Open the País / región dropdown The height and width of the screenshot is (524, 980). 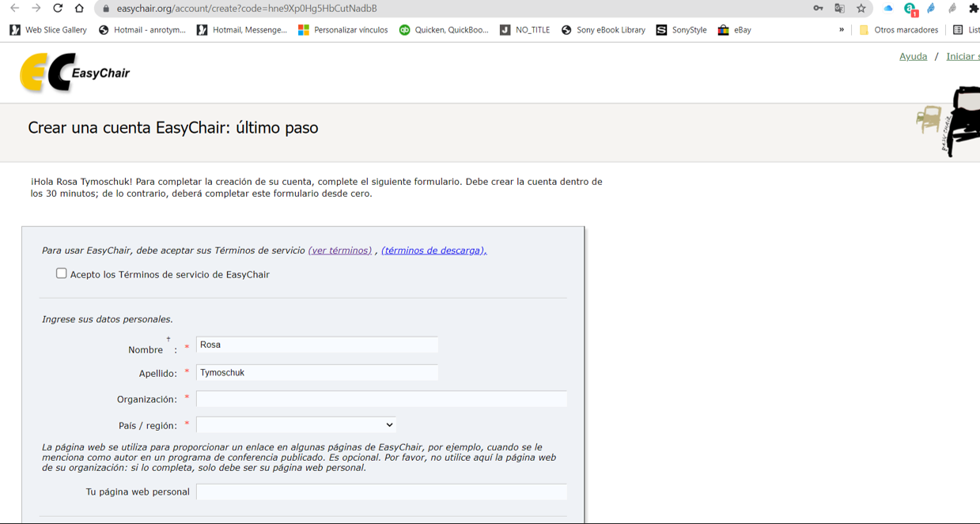point(296,425)
